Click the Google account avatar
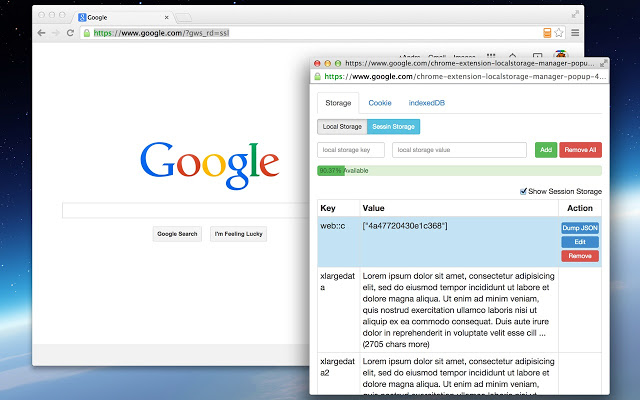 (561, 55)
